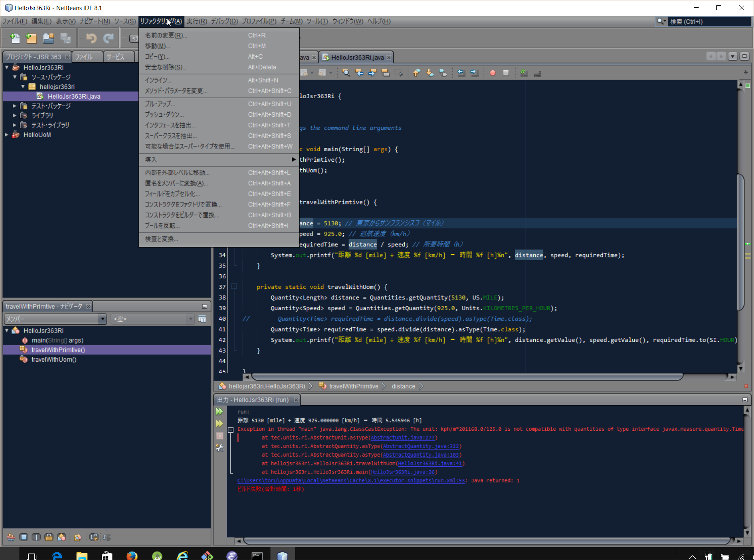Click the Find Selection magnifier icon in editor toolbar
754x560 pixels.
346,73
